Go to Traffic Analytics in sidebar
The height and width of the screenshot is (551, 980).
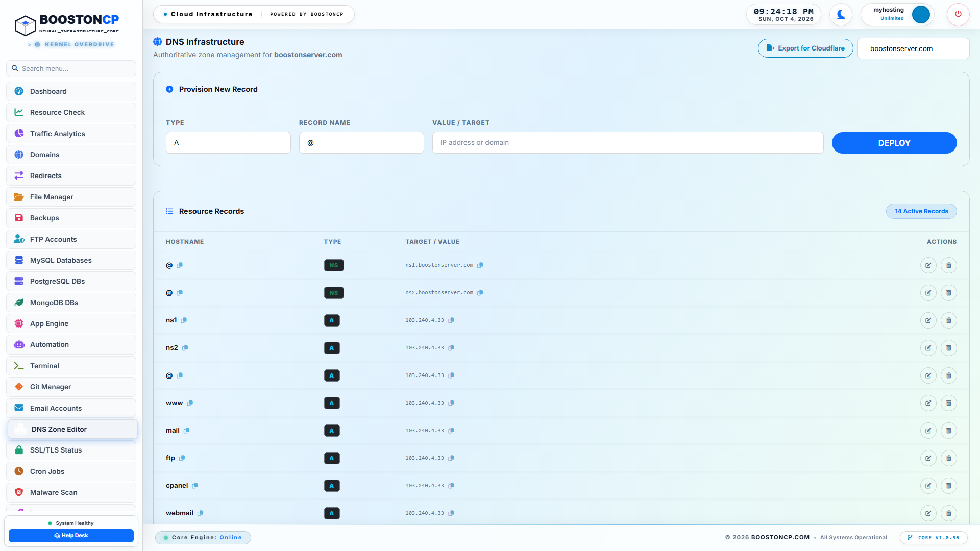click(71, 134)
